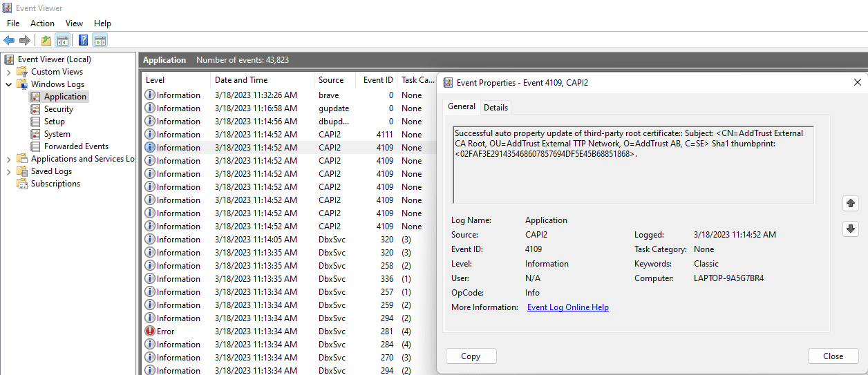868x375 pixels.
Task: Click the down arrow for next event
Action: tap(851, 229)
